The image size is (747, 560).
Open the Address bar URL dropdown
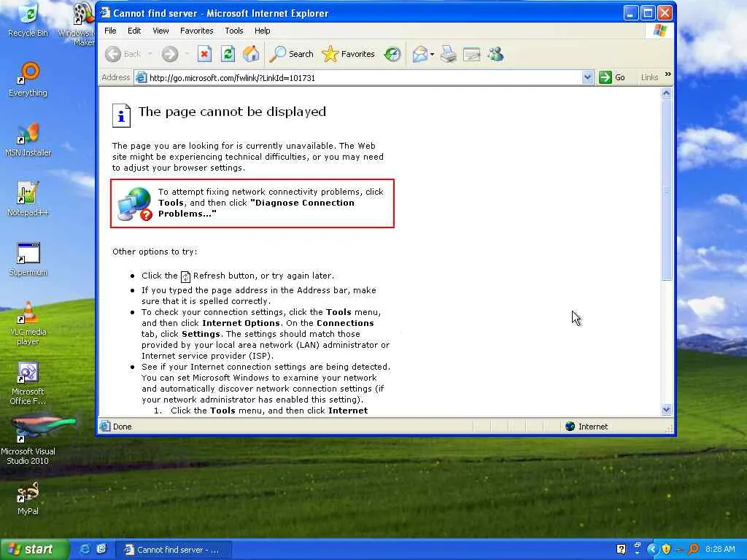pos(587,77)
